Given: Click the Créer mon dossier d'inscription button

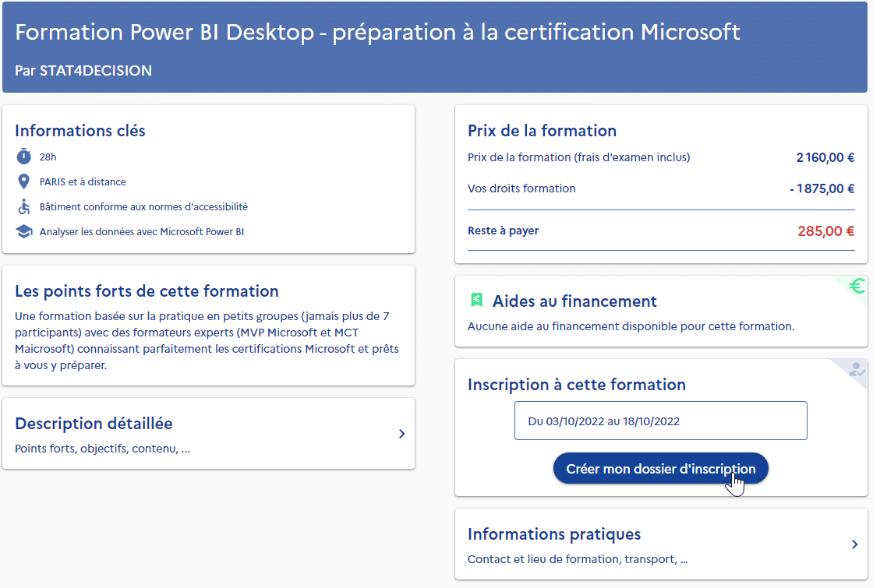Looking at the screenshot, I should (660, 468).
